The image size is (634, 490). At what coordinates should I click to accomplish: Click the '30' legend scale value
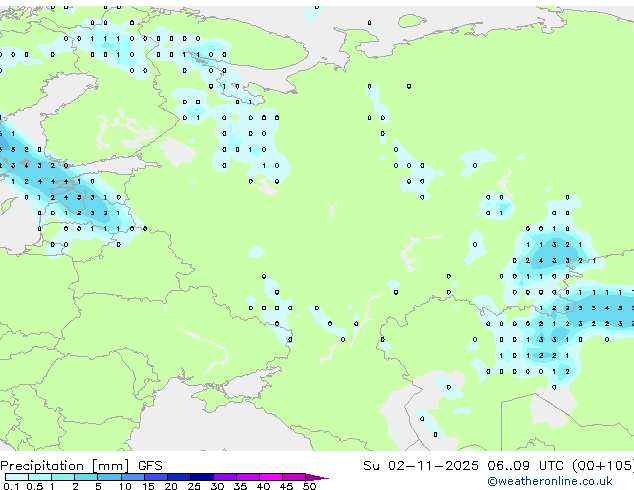217,486
